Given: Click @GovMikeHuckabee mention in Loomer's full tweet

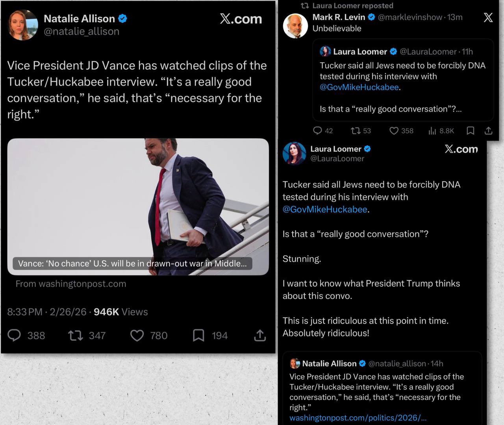Looking at the screenshot, I should (x=325, y=210).
